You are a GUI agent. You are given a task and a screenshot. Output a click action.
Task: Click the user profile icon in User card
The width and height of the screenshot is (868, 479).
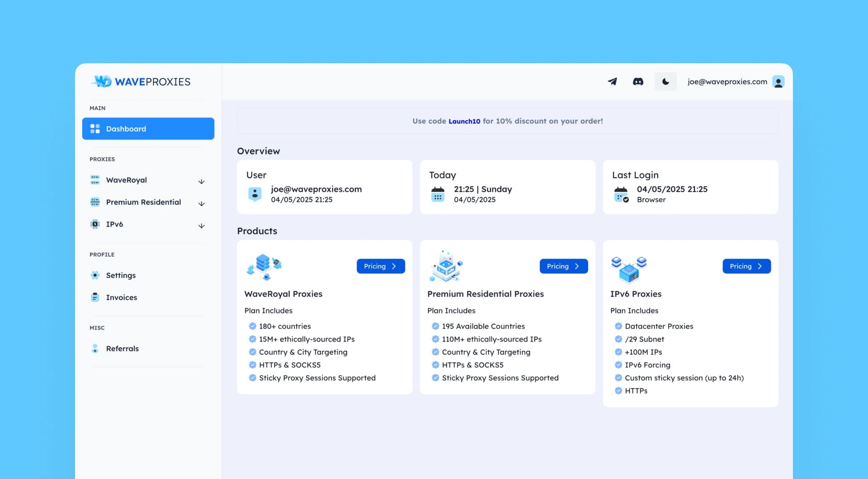[255, 194]
